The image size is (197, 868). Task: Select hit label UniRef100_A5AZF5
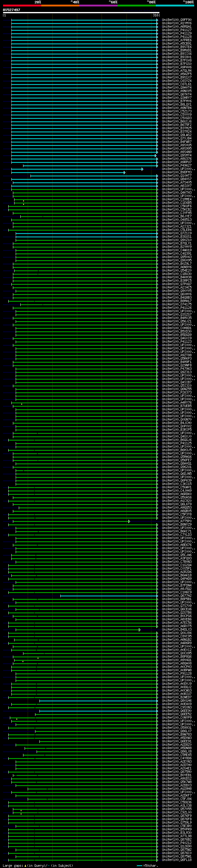pos(176,74)
